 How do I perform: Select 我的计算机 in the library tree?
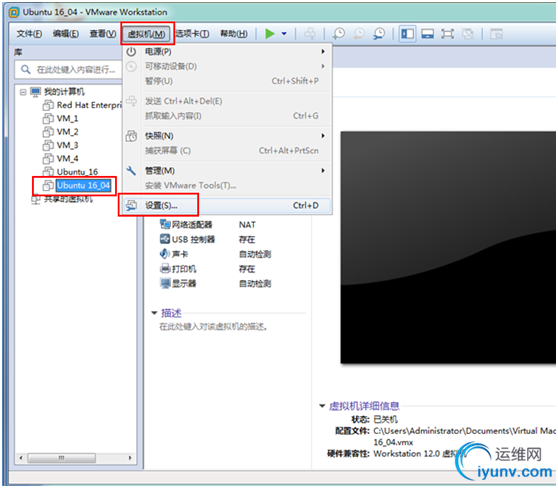(x=64, y=92)
